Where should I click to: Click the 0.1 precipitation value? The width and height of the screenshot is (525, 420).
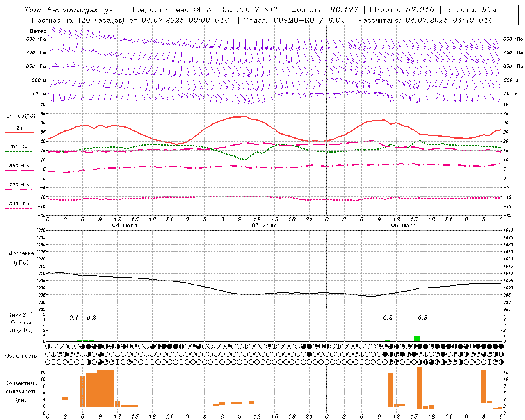point(74,318)
